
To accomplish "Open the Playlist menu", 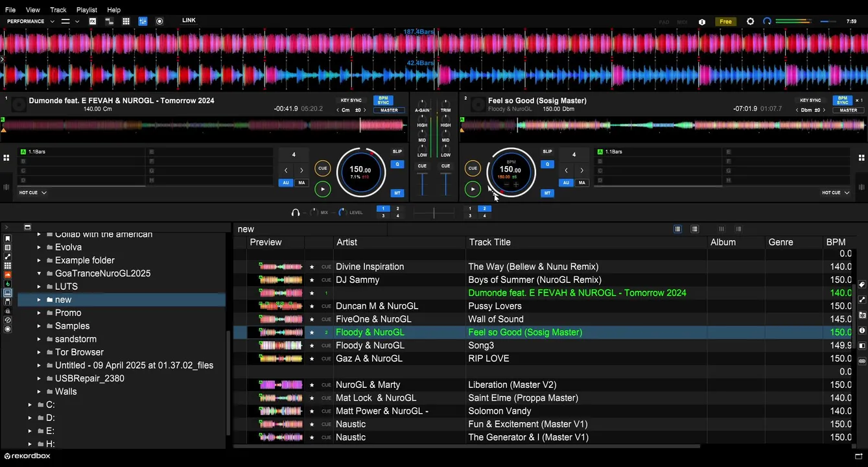I will (x=87, y=10).
